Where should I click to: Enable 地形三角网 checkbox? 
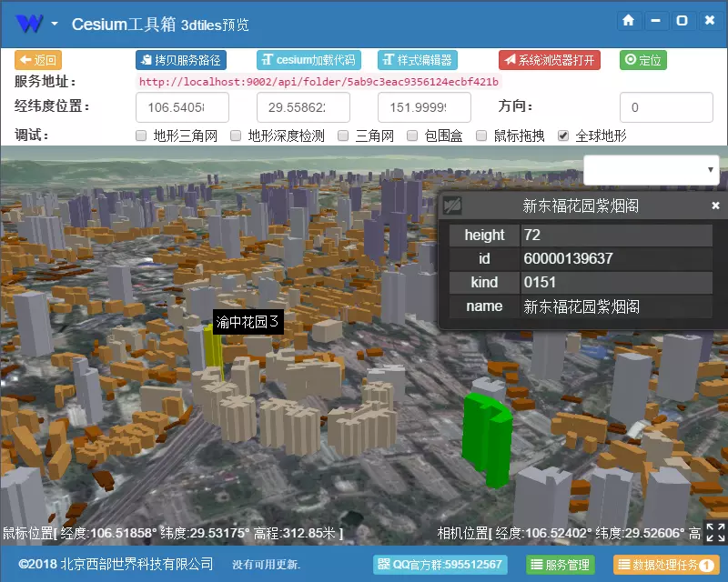141,135
